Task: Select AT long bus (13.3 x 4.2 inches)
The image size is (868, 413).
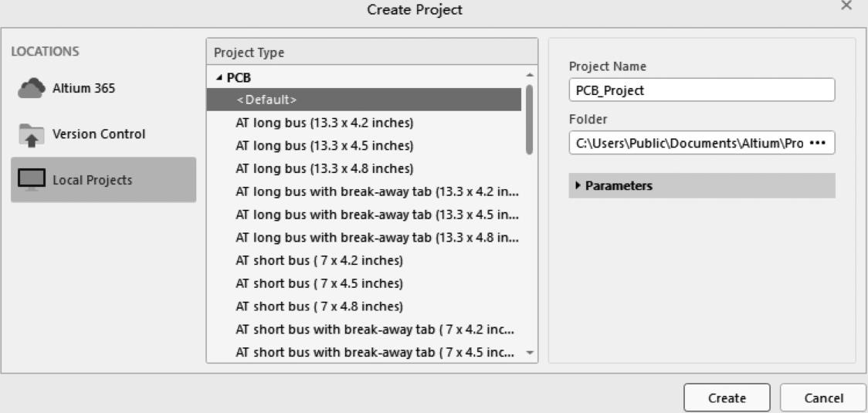Action: [x=324, y=123]
